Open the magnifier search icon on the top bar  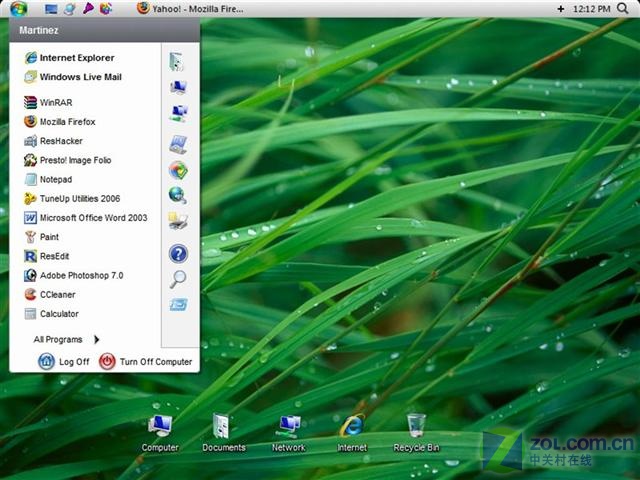[622, 8]
